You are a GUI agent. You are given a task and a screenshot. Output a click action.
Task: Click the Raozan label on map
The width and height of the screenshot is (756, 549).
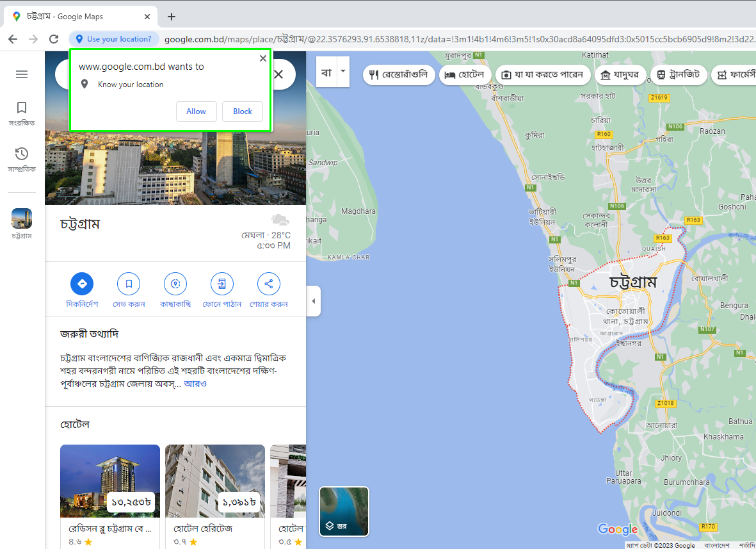[x=712, y=131]
